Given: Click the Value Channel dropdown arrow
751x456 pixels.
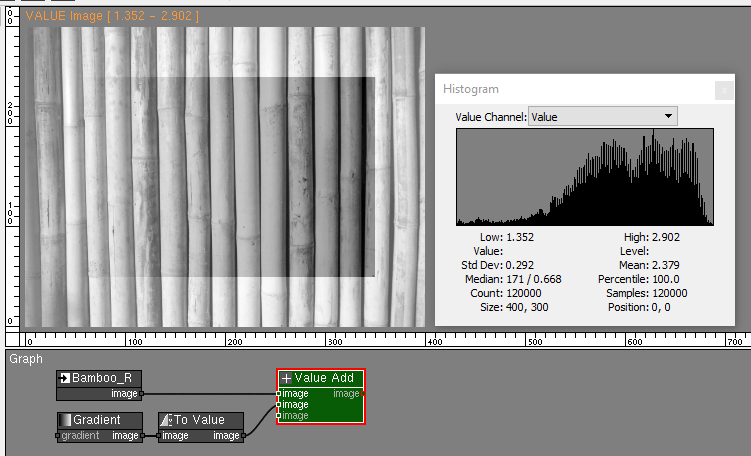Looking at the screenshot, I should 667,117.
